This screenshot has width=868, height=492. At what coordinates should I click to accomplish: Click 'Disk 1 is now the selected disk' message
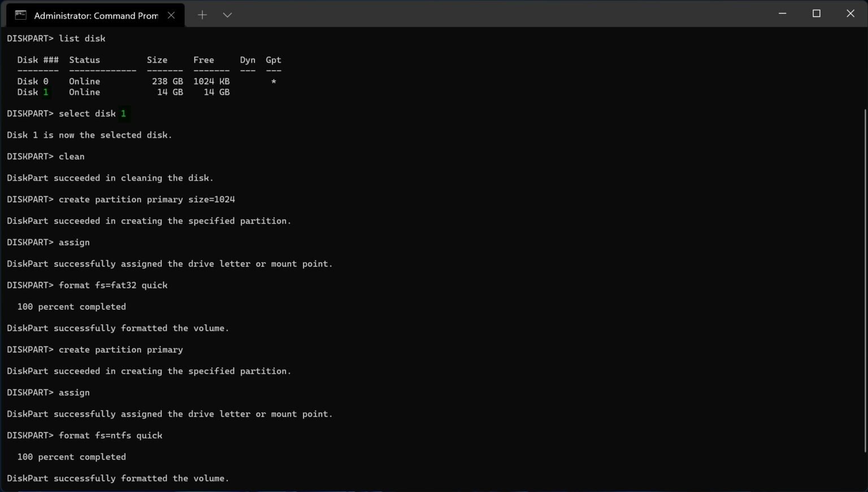89,135
